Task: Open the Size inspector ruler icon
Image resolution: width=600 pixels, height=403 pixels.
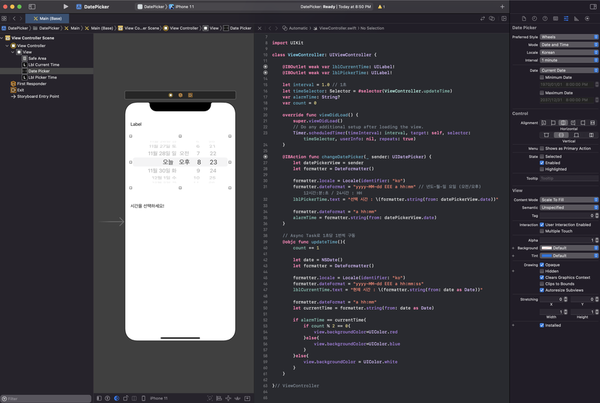Action: click(576, 18)
